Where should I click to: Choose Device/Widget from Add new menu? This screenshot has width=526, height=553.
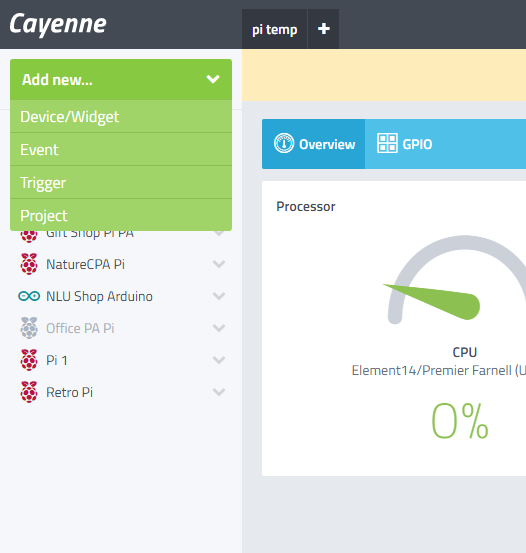pos(121,116)
